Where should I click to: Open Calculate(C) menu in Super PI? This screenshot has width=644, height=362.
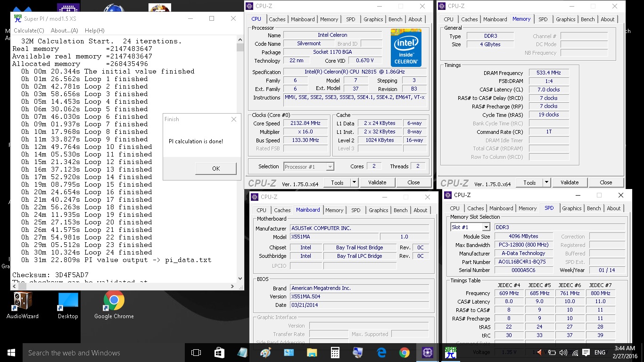pos(29,31)
